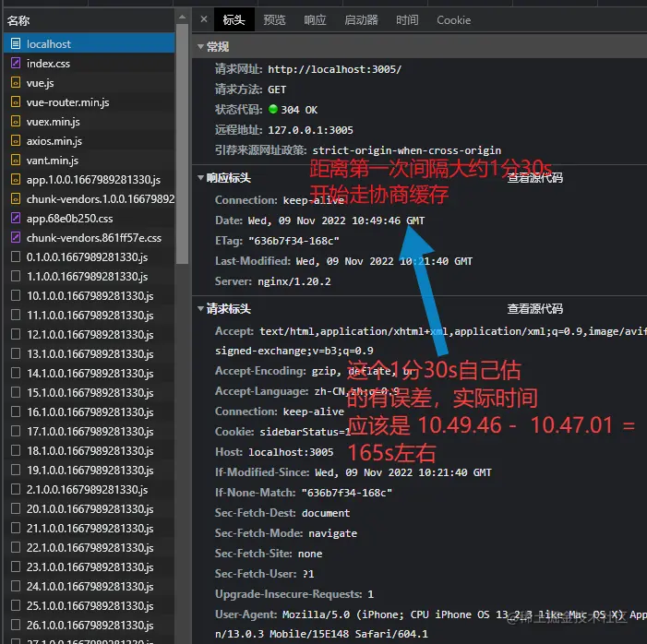Click the 名称 name column header
This screenshot has width=647, height=644.
coord(18,20)
